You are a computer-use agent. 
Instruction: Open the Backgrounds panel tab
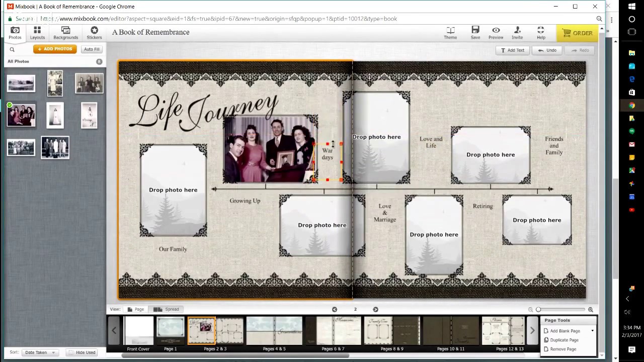pyautogui.click(x=65, y=33)
